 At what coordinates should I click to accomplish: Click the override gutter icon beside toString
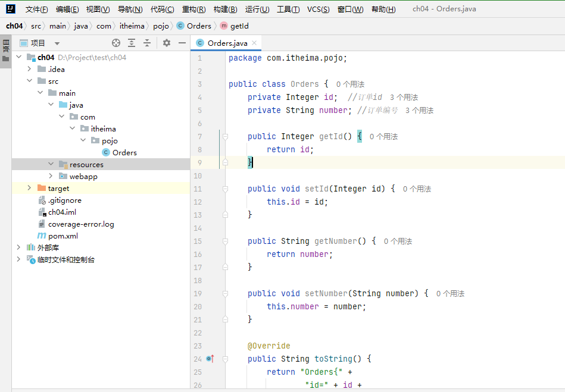click(x=210, y=359)
